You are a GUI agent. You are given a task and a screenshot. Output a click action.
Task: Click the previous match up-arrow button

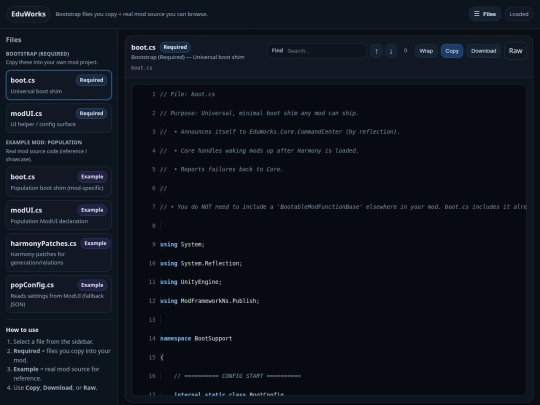tap(376, 51)
